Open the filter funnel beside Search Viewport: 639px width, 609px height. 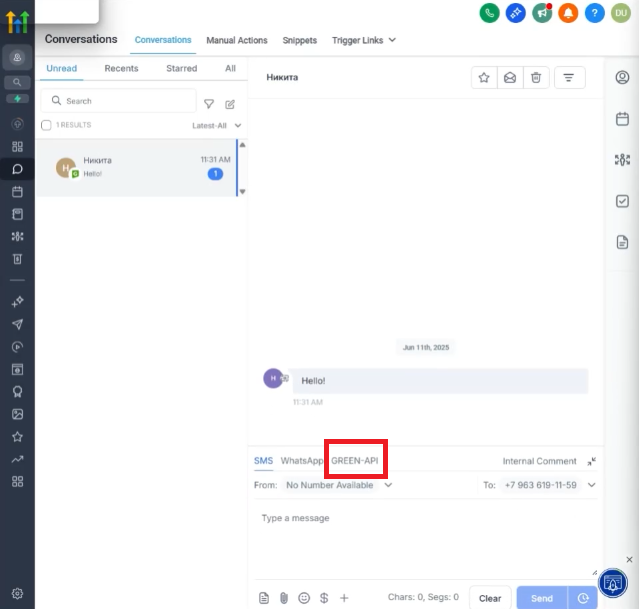[x=209, y=103]
